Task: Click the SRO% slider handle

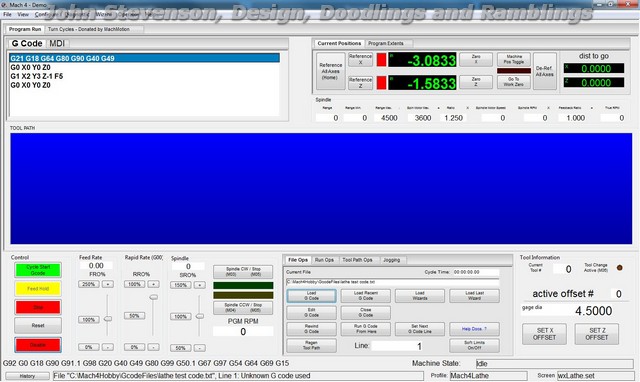Action: pos(200,316)
